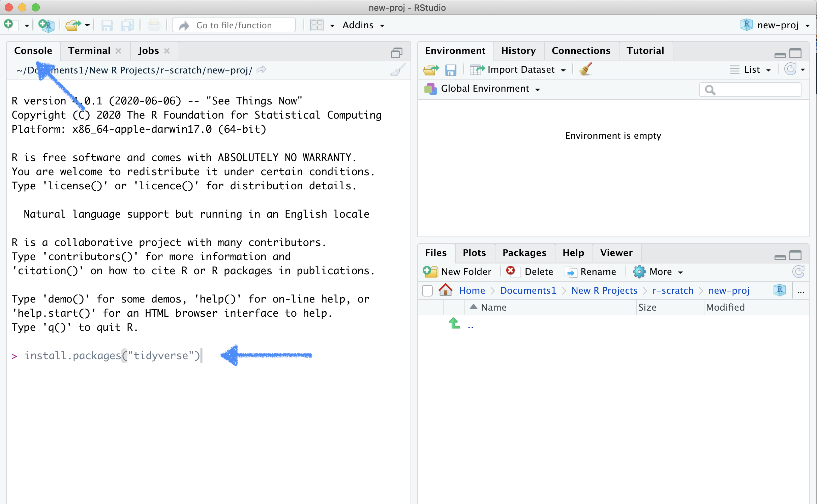Click the Open File folder icon
This screenshot has width=817, height=504.
(73, 25)
